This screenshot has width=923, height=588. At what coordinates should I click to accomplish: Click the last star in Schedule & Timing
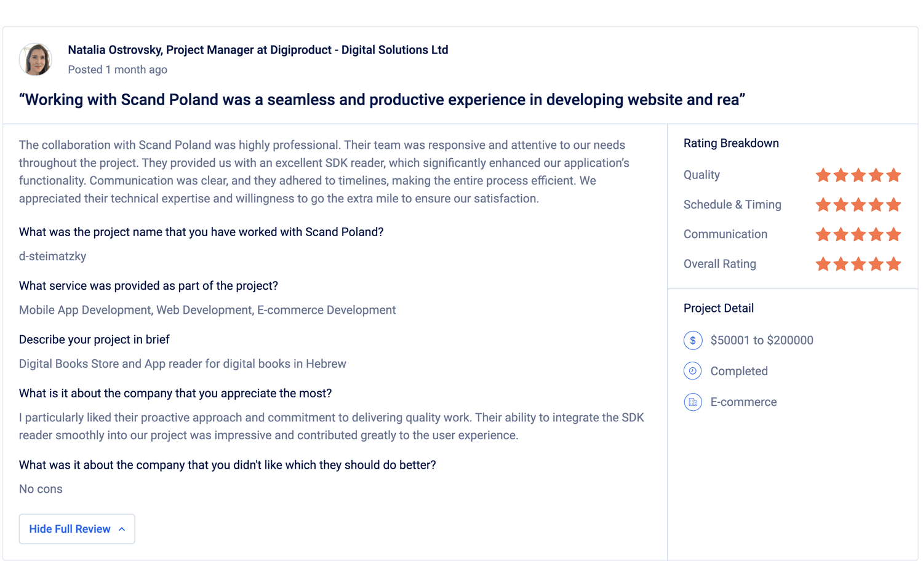[x=893, y=205]
